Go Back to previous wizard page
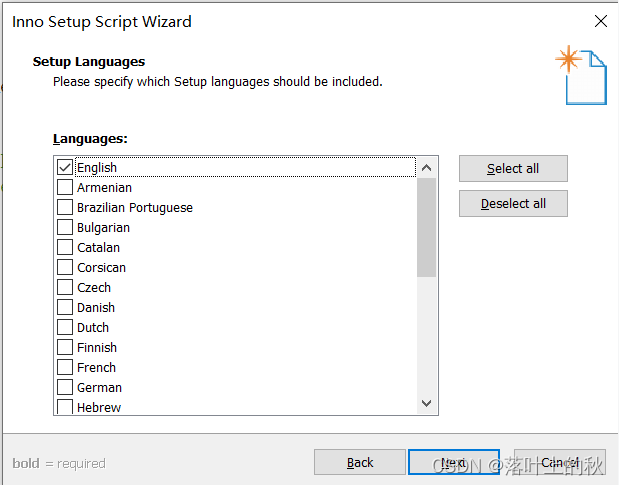Image resolution: width=619 pixels, height=485 pixels. coord(360,462)
